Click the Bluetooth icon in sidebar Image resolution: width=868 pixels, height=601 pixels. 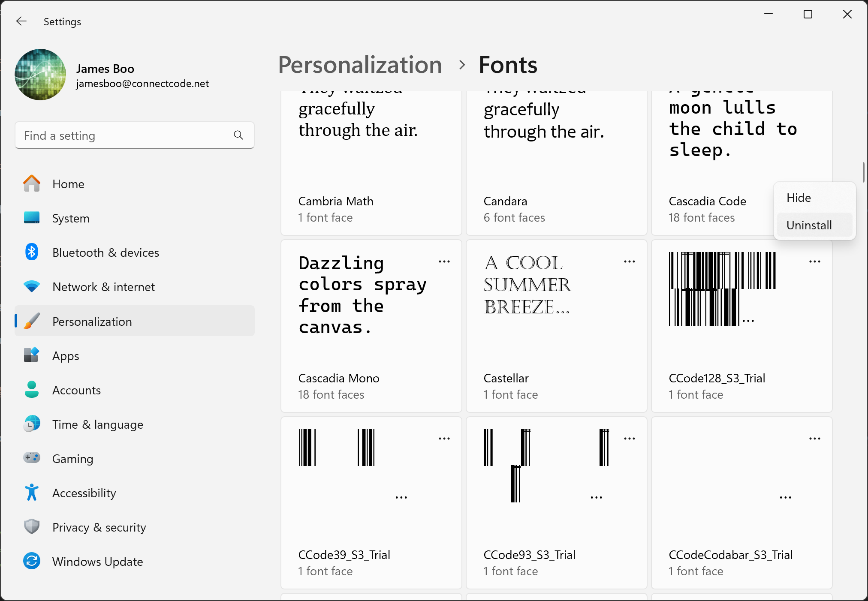(31, 252)
